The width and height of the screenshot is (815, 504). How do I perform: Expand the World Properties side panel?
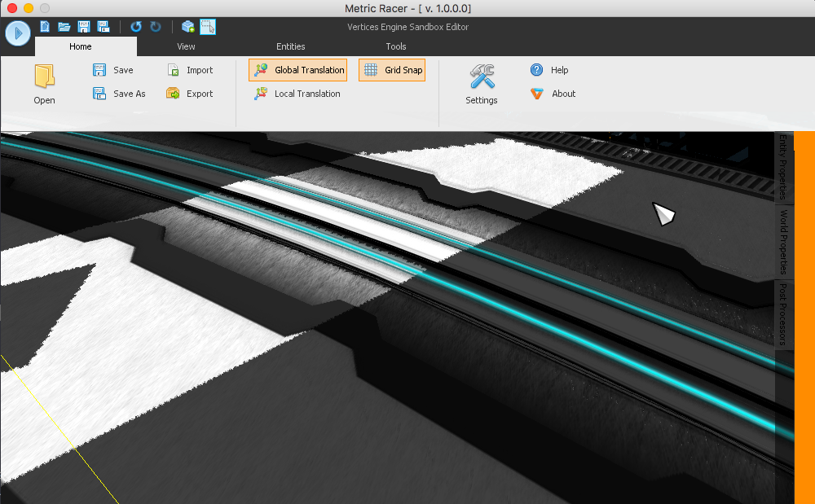click(x=783, y=242)
